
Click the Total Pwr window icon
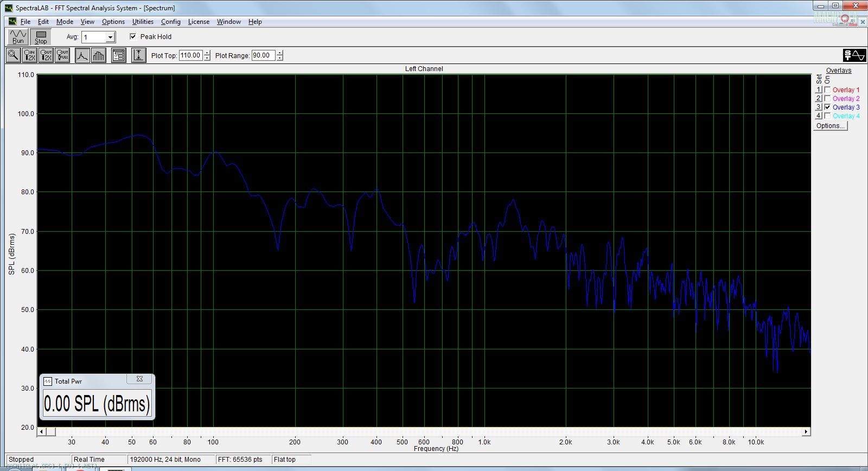pos(48,381)
